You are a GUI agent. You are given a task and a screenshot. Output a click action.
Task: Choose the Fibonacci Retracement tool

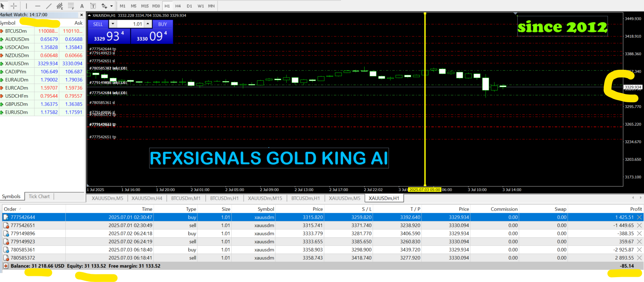[71, 6]
